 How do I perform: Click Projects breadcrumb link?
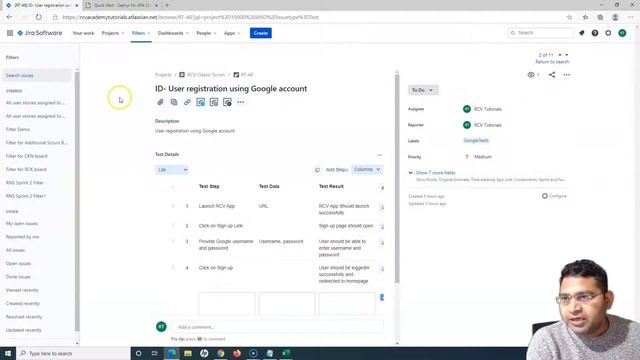(163, 75)
